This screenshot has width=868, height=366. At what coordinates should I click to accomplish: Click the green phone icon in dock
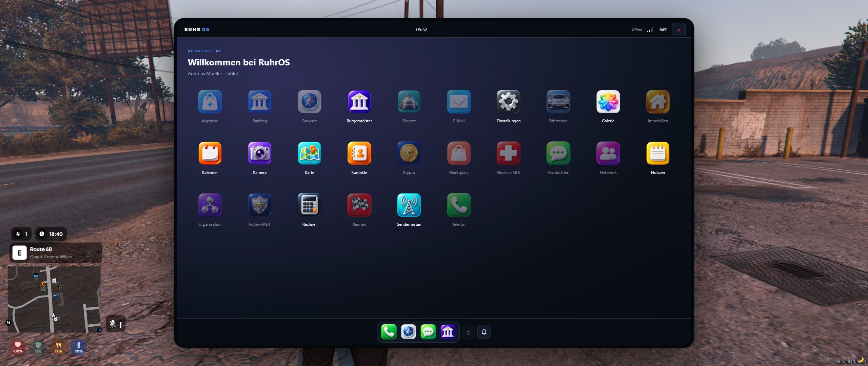click(389, 332)
